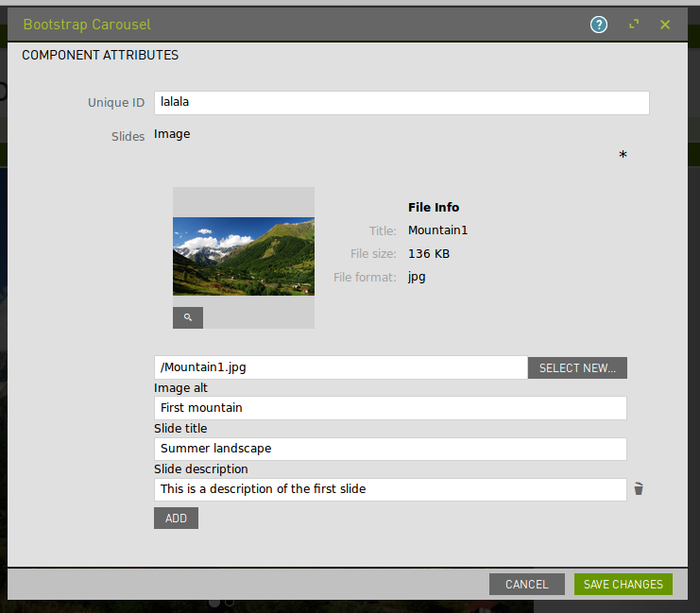The width and height of the screenshot is (700, 613).
Task: Click the Bootstrap Carousel dialog title
Action: [x=87, y=25]
